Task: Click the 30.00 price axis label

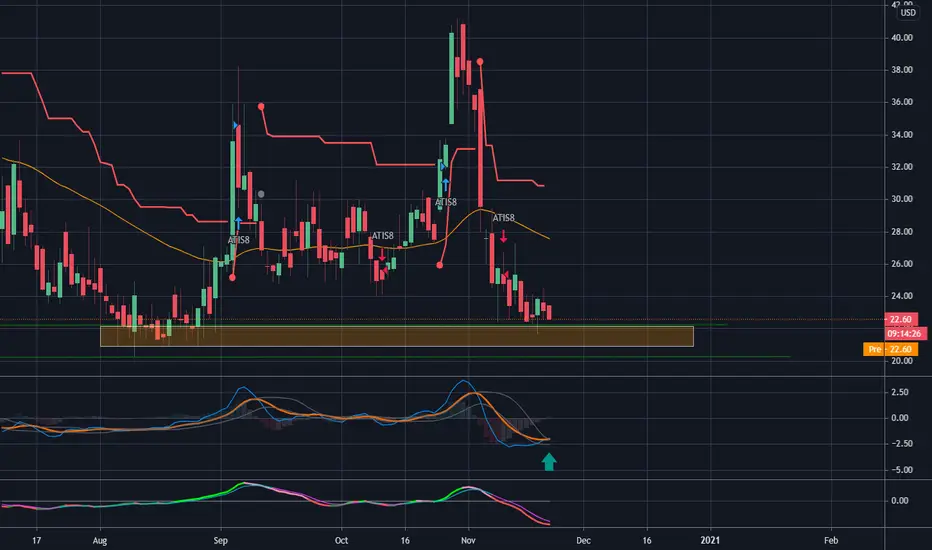Action: click(902, 199)
